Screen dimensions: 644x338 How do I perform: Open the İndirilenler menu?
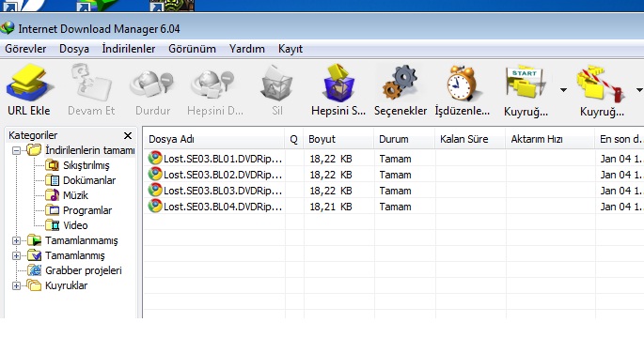pos(129,49)
